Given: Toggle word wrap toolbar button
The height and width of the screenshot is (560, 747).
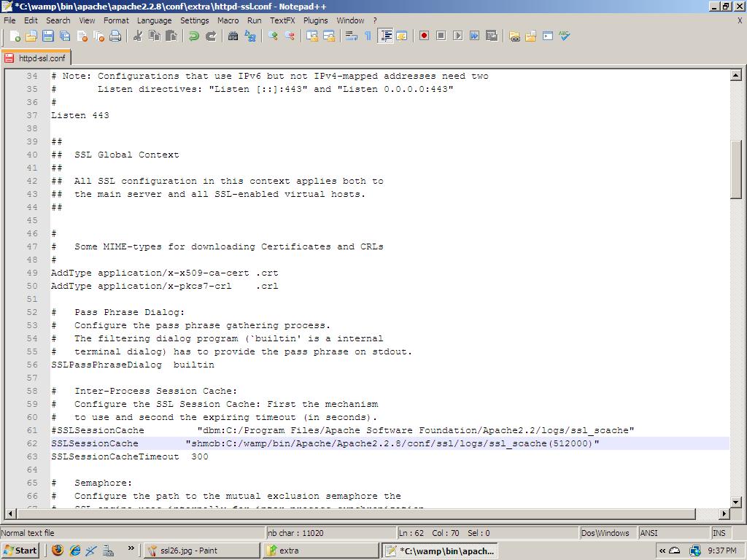Looking at the screenshot, I should [x=351, y=36].
